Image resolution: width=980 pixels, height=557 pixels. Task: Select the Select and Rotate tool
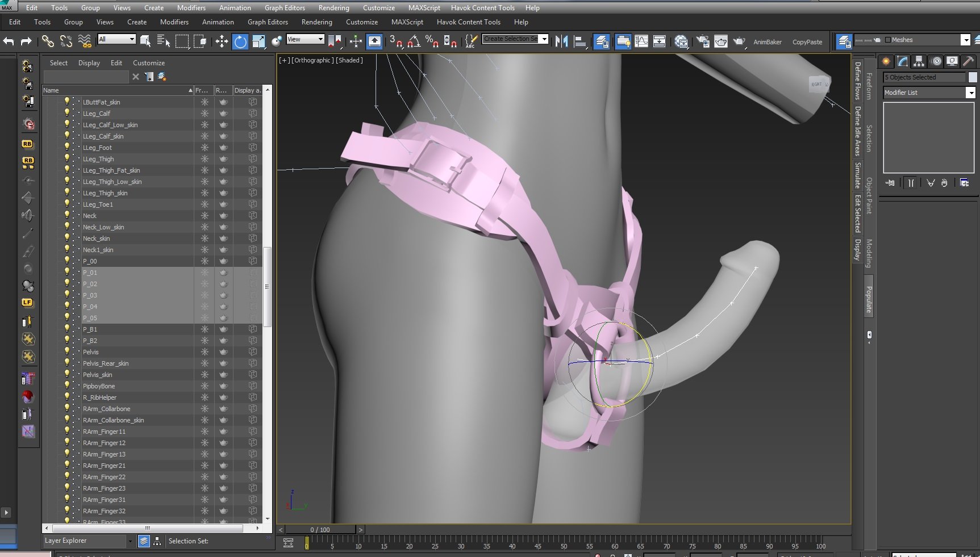point(240,41)
